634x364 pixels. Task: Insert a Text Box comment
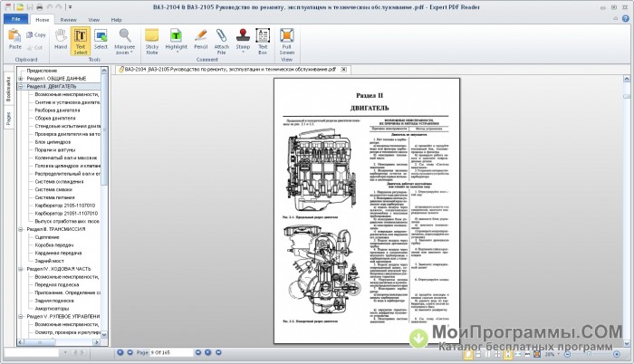263,42
